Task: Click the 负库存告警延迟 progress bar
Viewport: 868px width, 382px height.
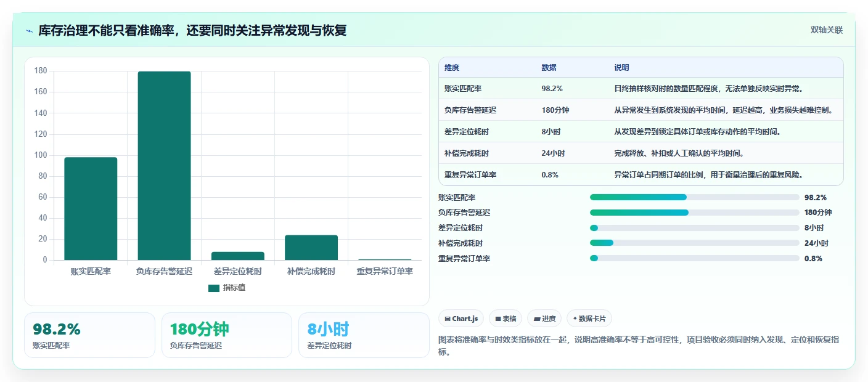Action: (x=694, y=213)
